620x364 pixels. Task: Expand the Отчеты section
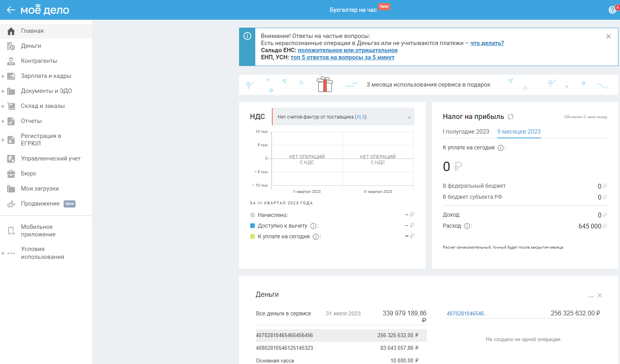click(x=3, y=121)
